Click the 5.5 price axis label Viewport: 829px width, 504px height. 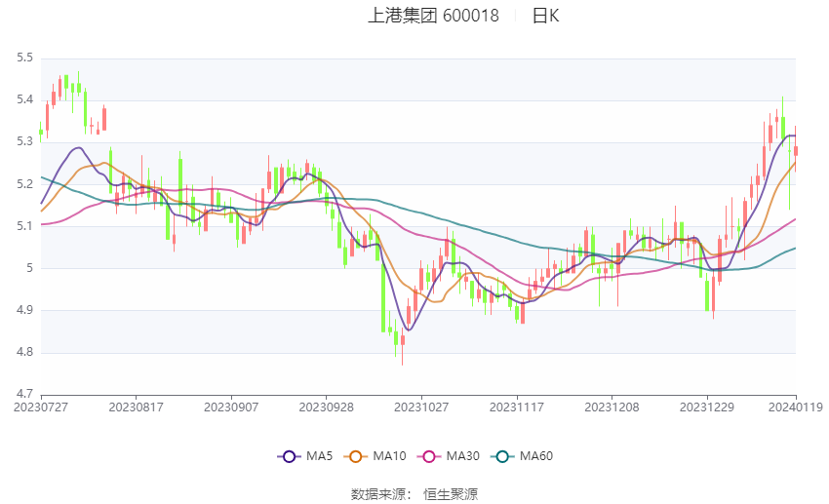pos(25,58)
